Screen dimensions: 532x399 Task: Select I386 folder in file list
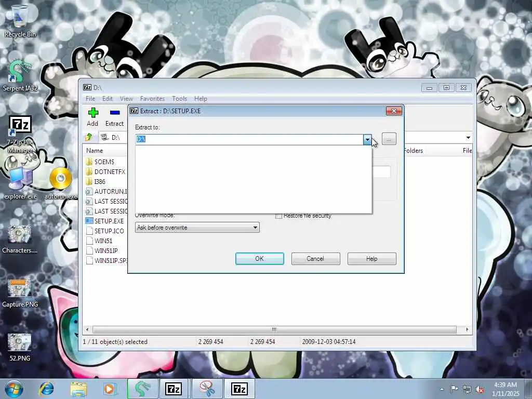100,181
